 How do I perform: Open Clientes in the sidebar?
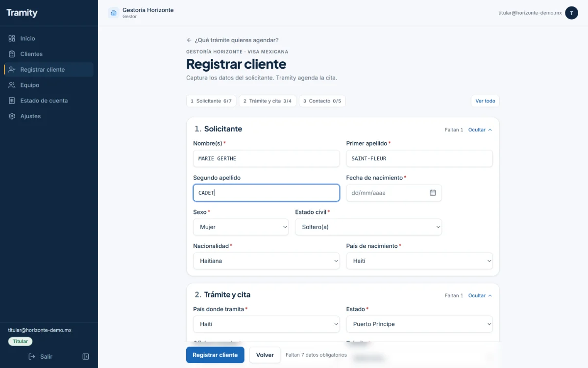pos(49,54)
